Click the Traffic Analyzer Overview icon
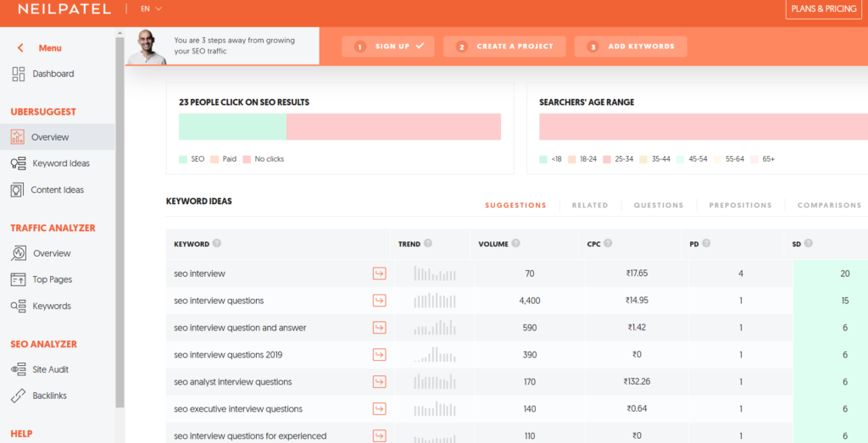Image resolution: width=868 pixels, height=443 pixels. coord(19,253)
